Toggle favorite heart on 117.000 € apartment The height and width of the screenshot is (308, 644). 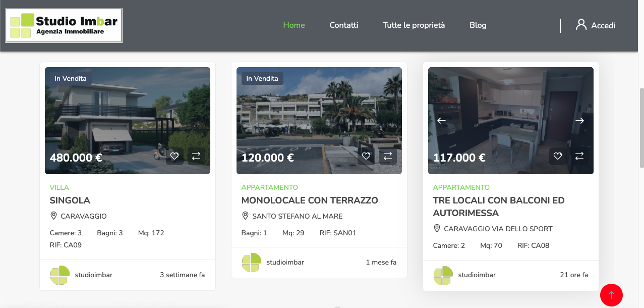(558, 156)
